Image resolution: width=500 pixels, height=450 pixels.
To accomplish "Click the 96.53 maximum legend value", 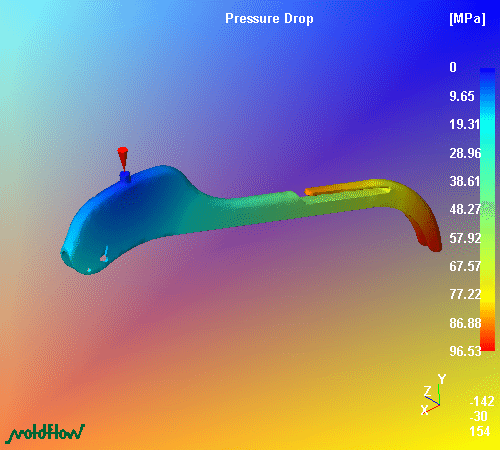I will click(x=465, y=351).
